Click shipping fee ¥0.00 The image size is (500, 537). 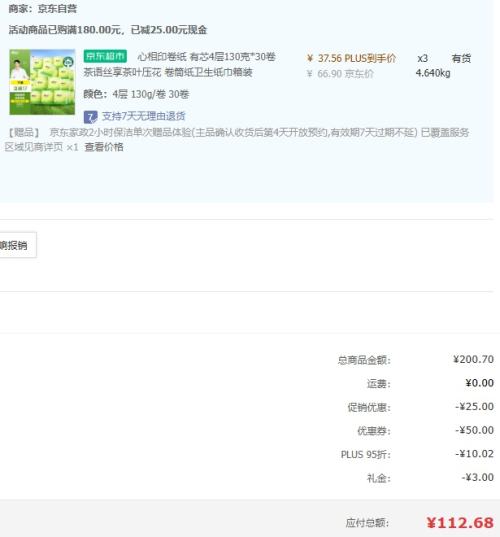click(479, 383)
